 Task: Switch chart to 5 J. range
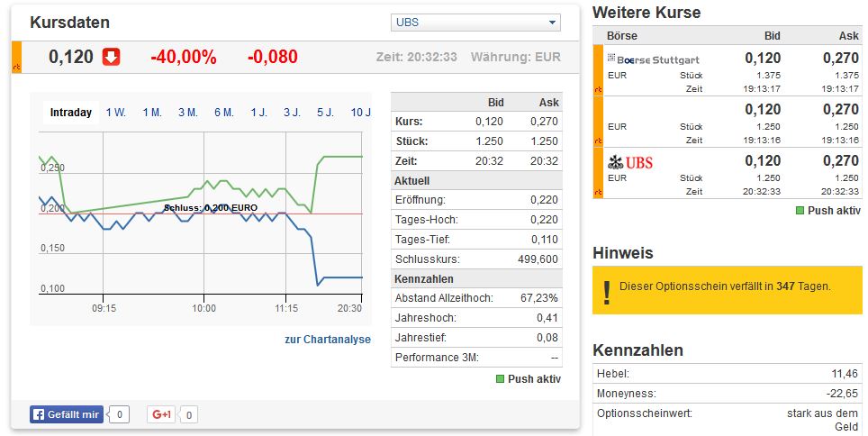pyautogui.click(x=325, y=113)
